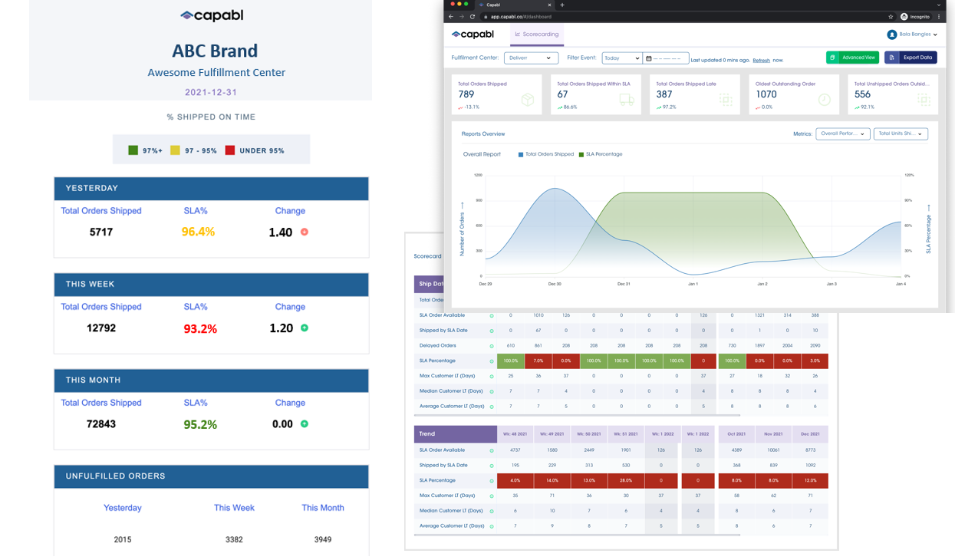The width and height of the screenshot is (955, 560).
Task: Open the Total Units Shipped dropdown
Action: coord(900,133)
